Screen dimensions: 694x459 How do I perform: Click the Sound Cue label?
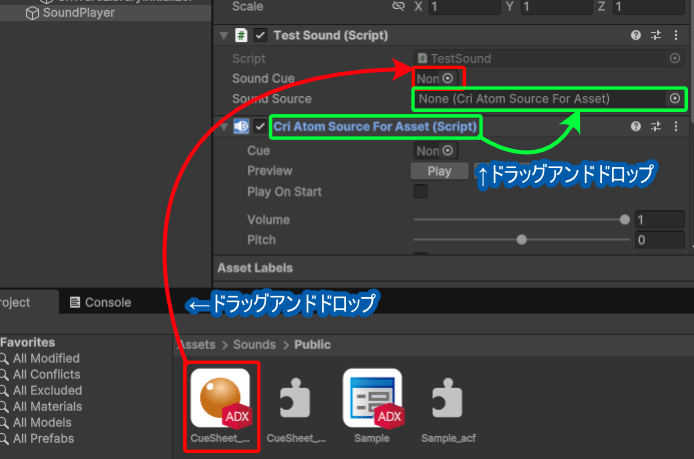(x=263, y=78)
